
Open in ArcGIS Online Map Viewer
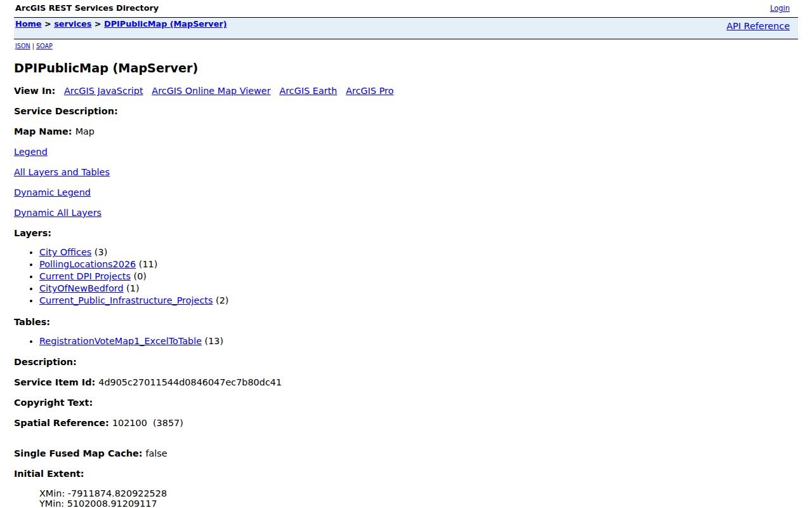pos(211,91)
